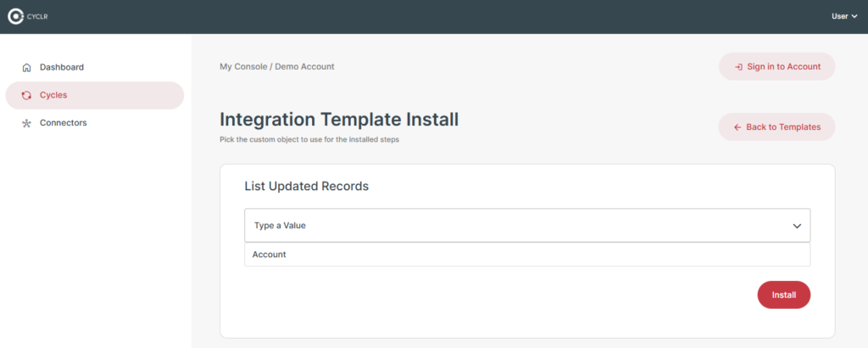Image resolution: width=868 pixels, height=348 pixels.
Task: Click the Connectors star-shaped icon
Action: click(26, 123)
